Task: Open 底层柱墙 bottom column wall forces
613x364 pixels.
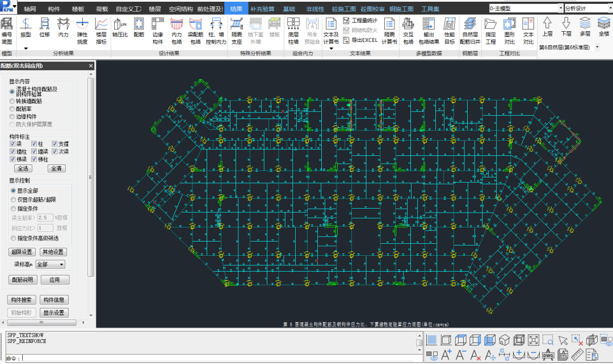Action: 293,31
